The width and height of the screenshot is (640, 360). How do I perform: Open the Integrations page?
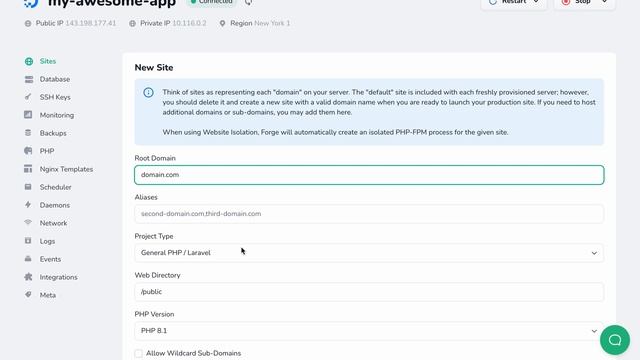[58, 277]
